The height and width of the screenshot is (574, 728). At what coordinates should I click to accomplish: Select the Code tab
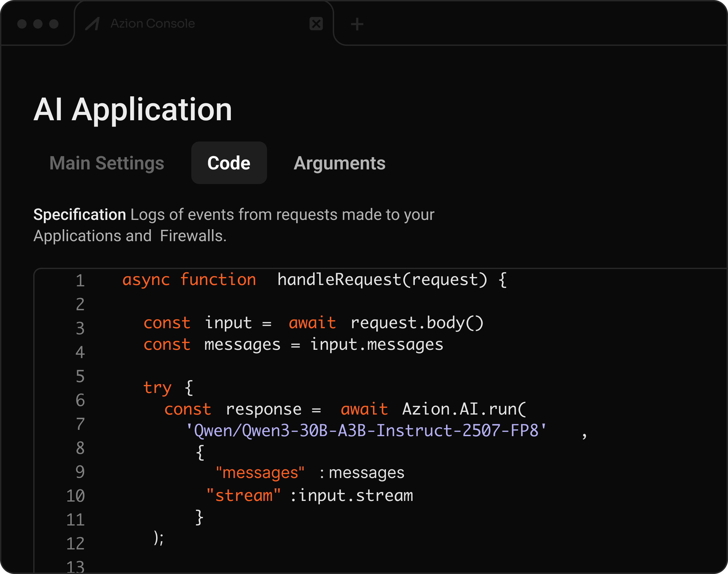coord(229,163)
